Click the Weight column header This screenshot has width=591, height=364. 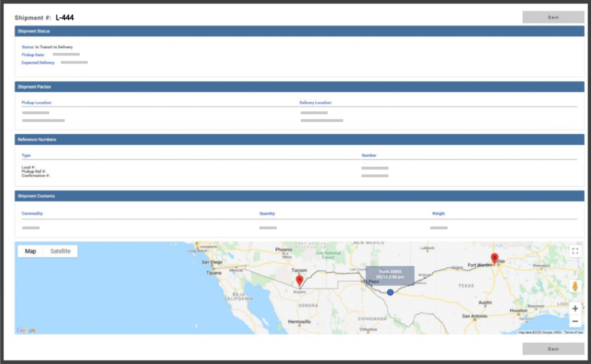(439, 213)
